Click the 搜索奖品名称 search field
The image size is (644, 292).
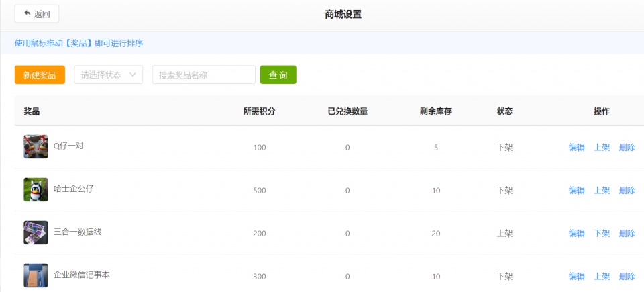click(204, 75)
